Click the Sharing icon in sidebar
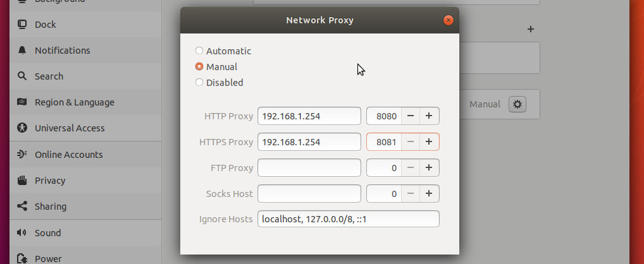644x264 pixels. pos(22,206)
